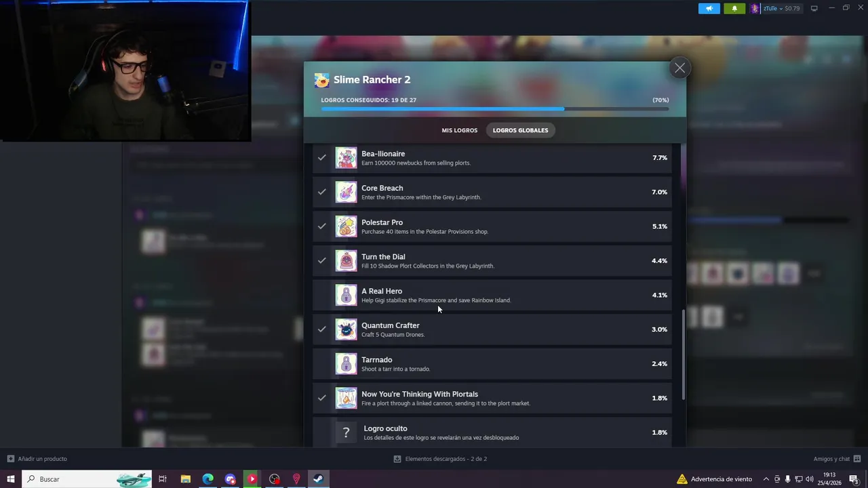Click the Polestar Pro achievement icon
This screenshot has width=868, height=488.
coord(346,226)
